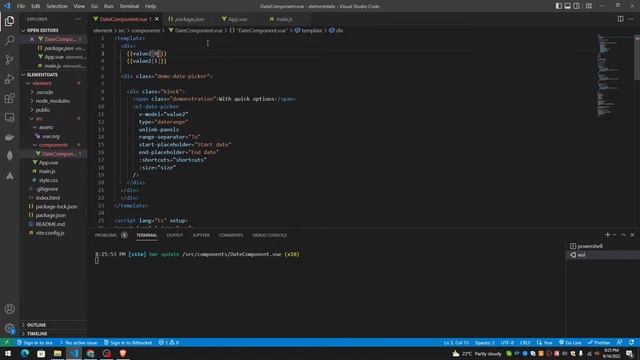Expand the Timeline section
This screenshot has height=360, width=640.
pyautogui.click(x=53, y=333)
